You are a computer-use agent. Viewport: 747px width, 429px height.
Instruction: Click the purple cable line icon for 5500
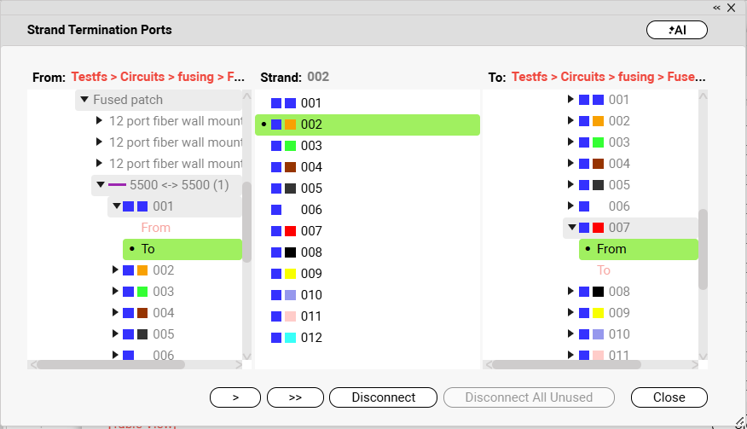(117, 185)
